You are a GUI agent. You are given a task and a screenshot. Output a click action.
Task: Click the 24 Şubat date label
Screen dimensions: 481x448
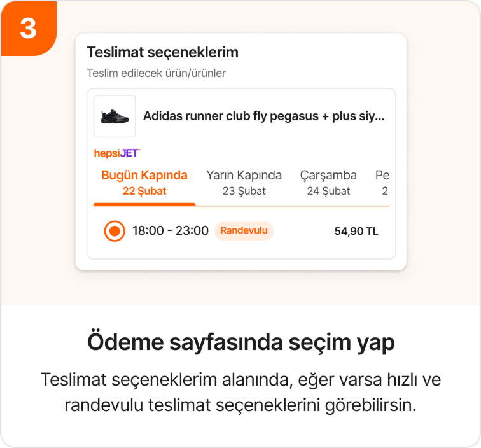click(328, 191)
